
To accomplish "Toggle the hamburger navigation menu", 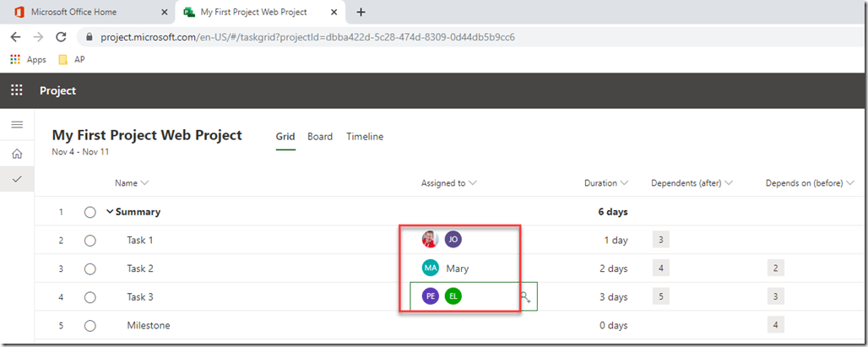I will click(17, 125).
